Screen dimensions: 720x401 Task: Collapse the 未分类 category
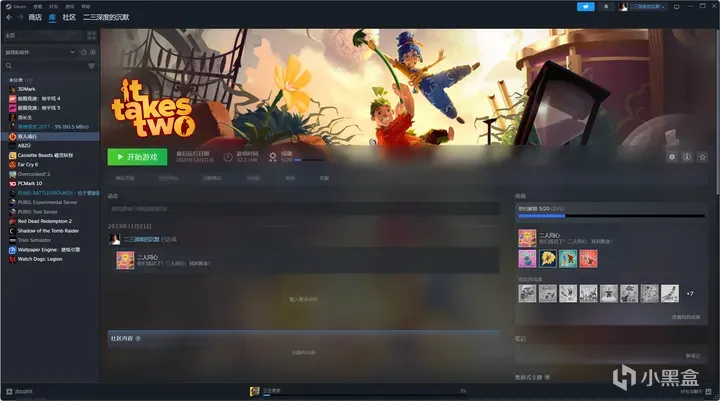click(18, 80)
